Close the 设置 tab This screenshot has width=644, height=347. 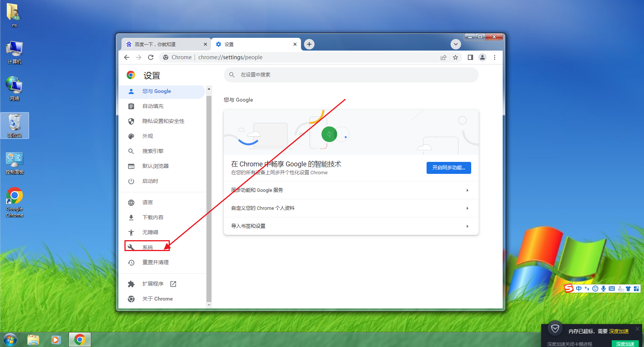pyautogui.click(x=295, y=44)
